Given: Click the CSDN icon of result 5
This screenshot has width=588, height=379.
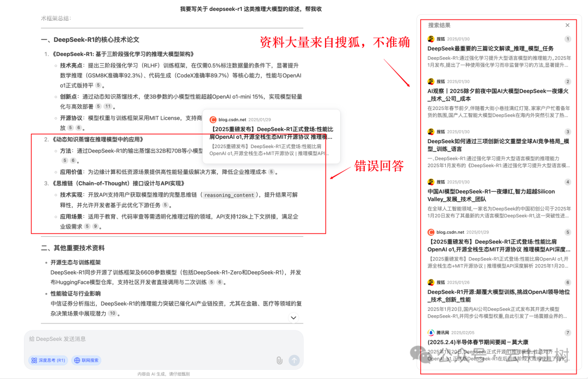Looking at the screenshot, I should coord(431,233).
